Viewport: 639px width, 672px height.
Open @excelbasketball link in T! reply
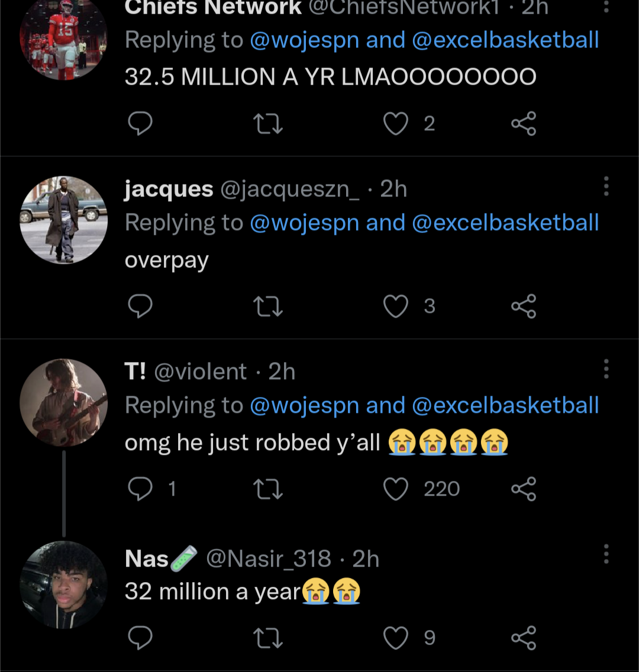(x=505, y=406)
